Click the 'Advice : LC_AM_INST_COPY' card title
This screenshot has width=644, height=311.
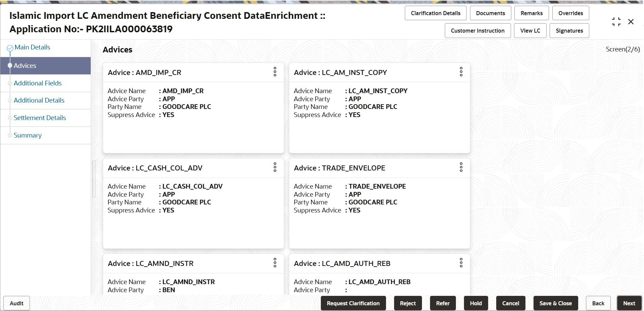point(340,73)
